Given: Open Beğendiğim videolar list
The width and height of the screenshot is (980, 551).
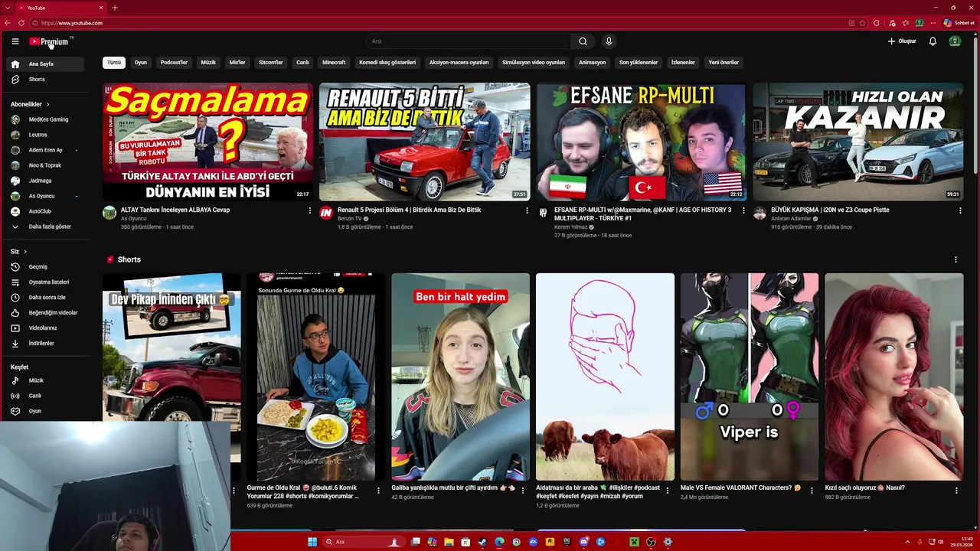Looking at the screenshot, I should point(44,313).
